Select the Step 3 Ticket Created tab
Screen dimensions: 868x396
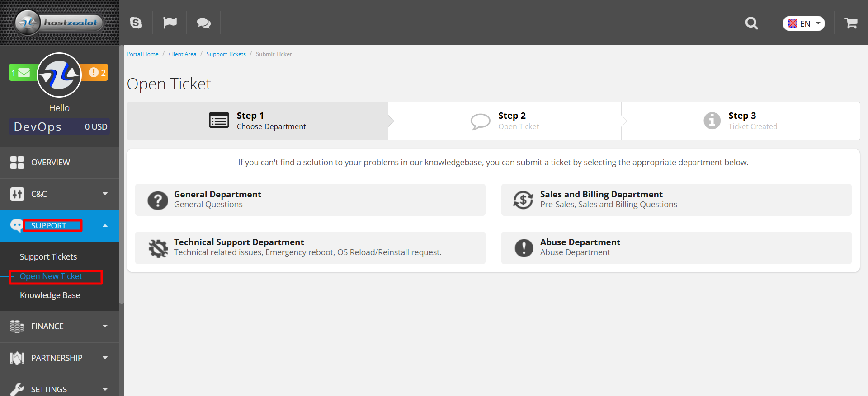click(x=741, y=121)
